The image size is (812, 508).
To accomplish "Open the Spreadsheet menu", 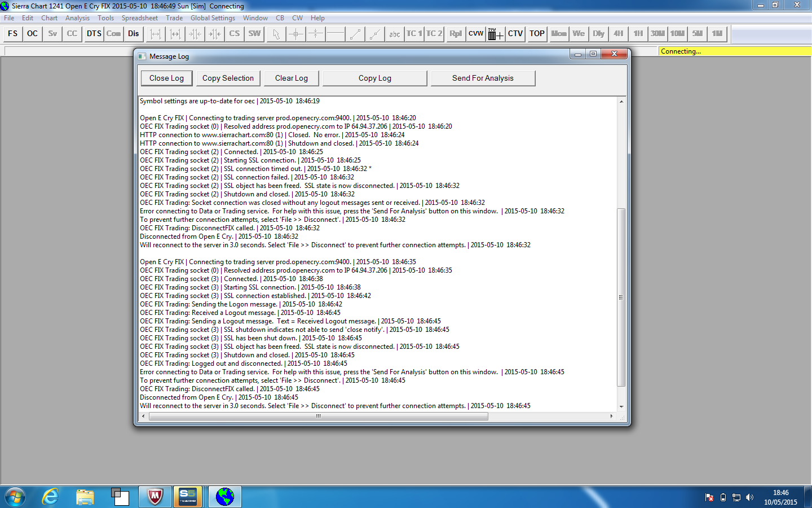I will coord(140,18).
